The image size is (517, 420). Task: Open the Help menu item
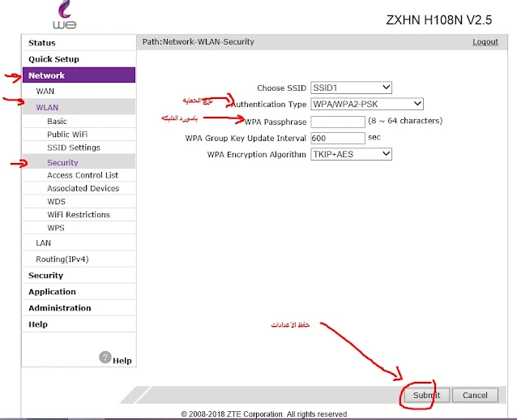coord(79,324)
